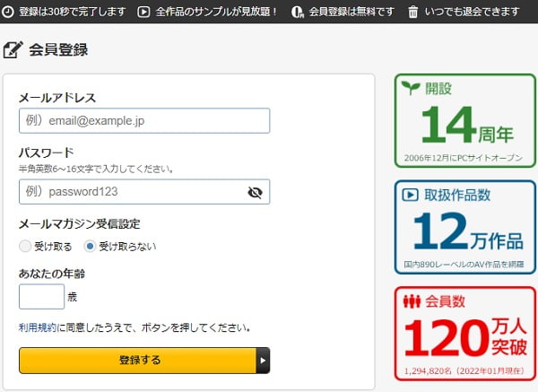538x392 pixels.
Task: Click the trash can icon in top bar
Action: tap(412, 12)
